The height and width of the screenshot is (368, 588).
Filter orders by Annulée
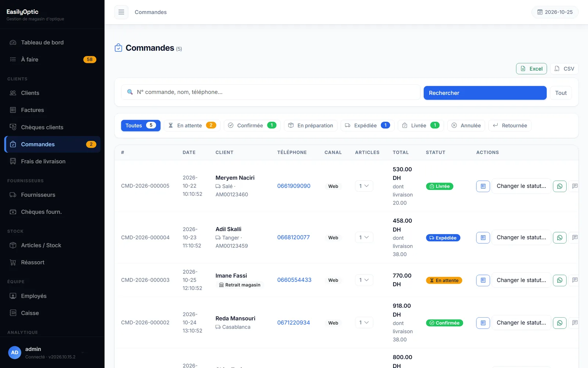click(466, 125)
